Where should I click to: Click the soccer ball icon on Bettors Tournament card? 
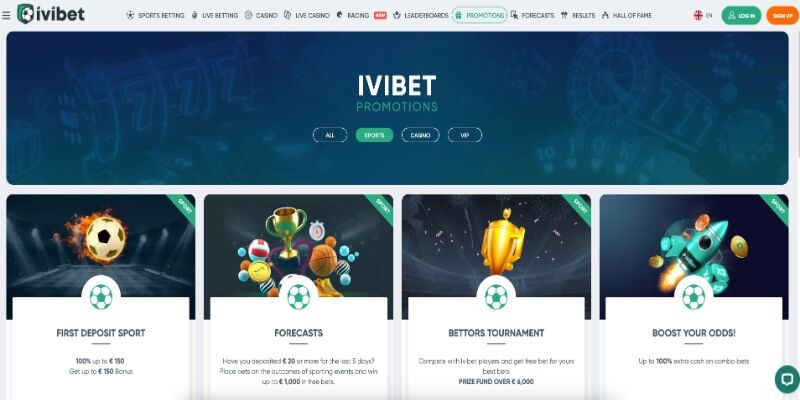pyautogui.click(x=496, y=297)
